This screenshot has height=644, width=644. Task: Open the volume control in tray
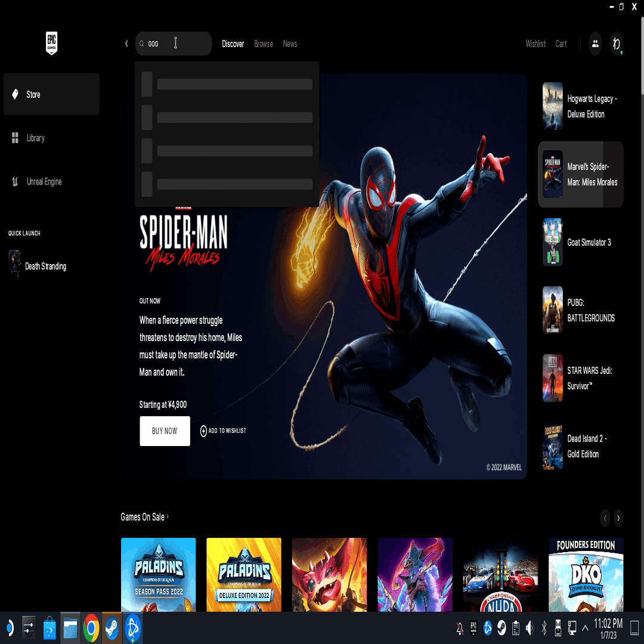coord(530,627)
